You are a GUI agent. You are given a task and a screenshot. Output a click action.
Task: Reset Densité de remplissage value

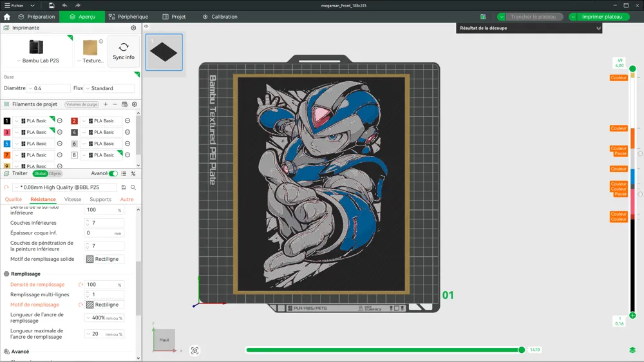80,285
